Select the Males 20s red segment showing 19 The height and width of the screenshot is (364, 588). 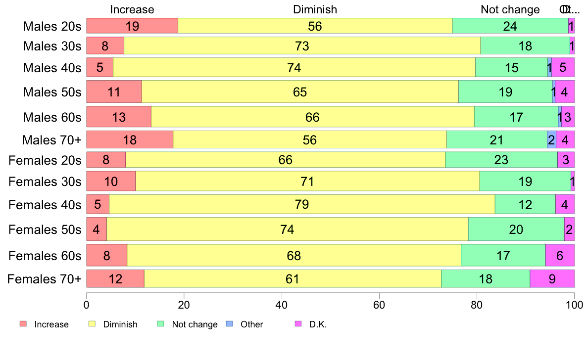pyautogui.click(x=132, y=26)
